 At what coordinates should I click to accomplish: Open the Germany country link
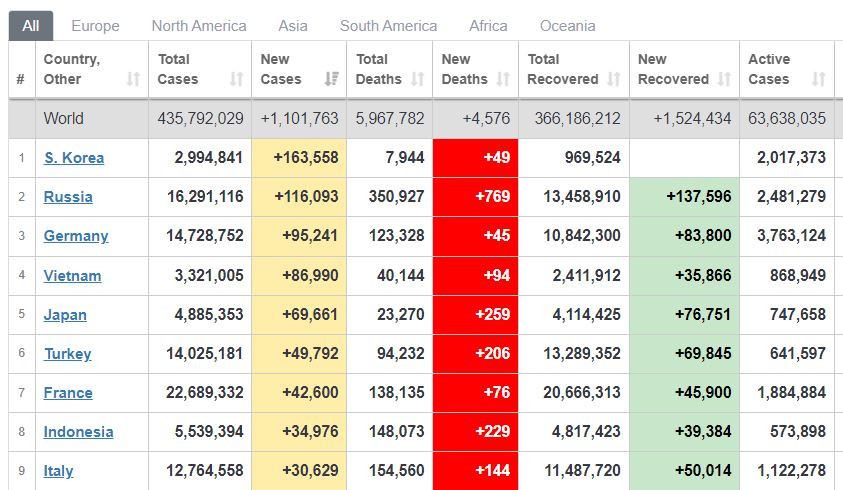coord(76,236)
